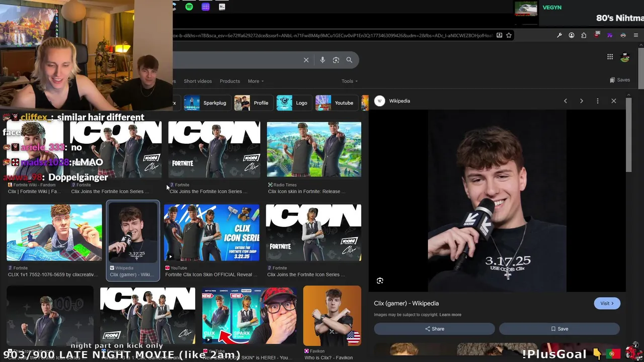644x362 pixels.
Task: Open the browser account profile icon
Action: pyautogui.click(x=572, y=35)
